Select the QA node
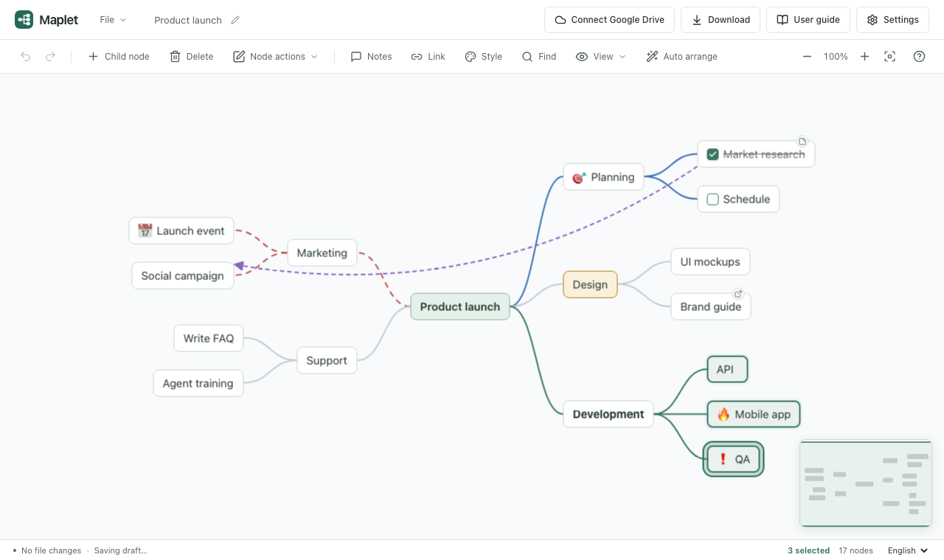Viewport: 944px width, 560px height. 733,459
